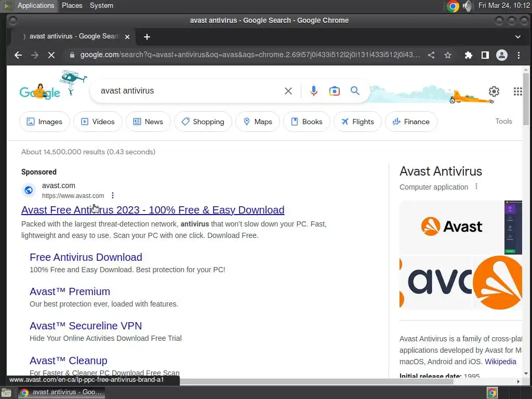532x399 pixels.
Task: Close the avast antivirus tab
Action: point(127,37)
